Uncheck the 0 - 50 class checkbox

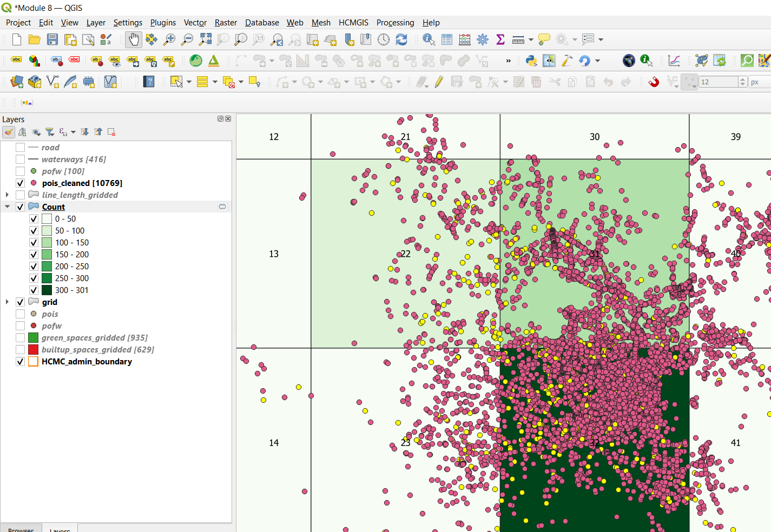tap(34, 219)
